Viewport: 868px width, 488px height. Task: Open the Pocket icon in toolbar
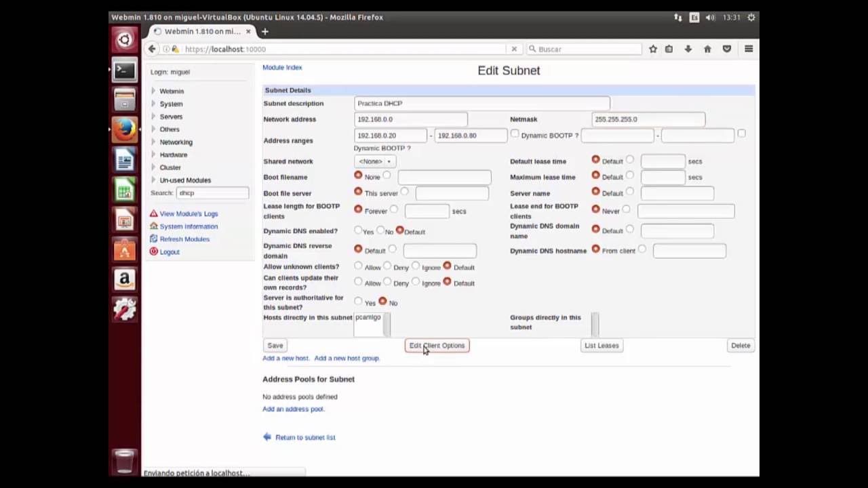727,49
